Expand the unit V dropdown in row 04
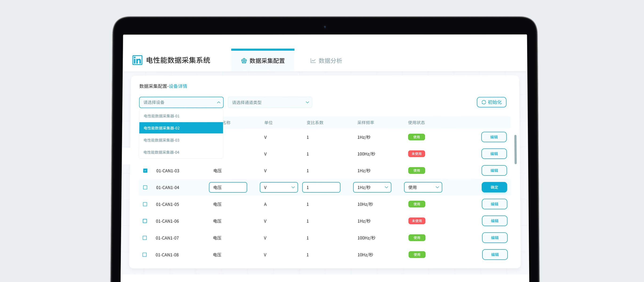Image resolution: width=644 pixels, height=282 pixels. [x=279, y=188]
